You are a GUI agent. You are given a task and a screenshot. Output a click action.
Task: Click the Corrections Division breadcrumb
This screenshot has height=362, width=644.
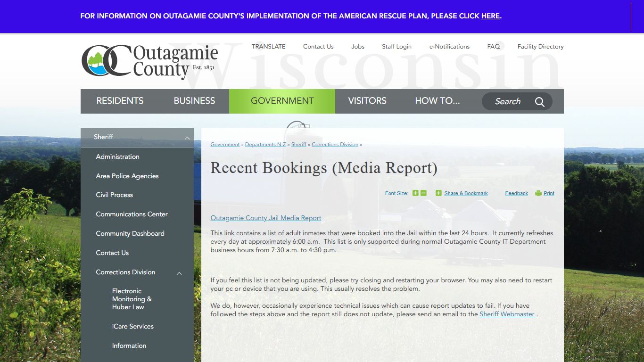pos(335,145)
